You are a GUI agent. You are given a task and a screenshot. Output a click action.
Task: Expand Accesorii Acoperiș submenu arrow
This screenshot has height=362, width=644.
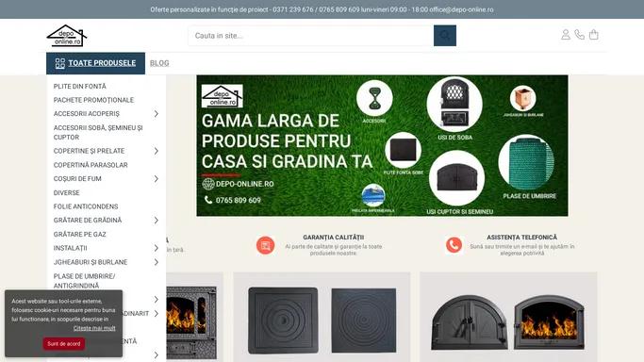tap(157, 114)
